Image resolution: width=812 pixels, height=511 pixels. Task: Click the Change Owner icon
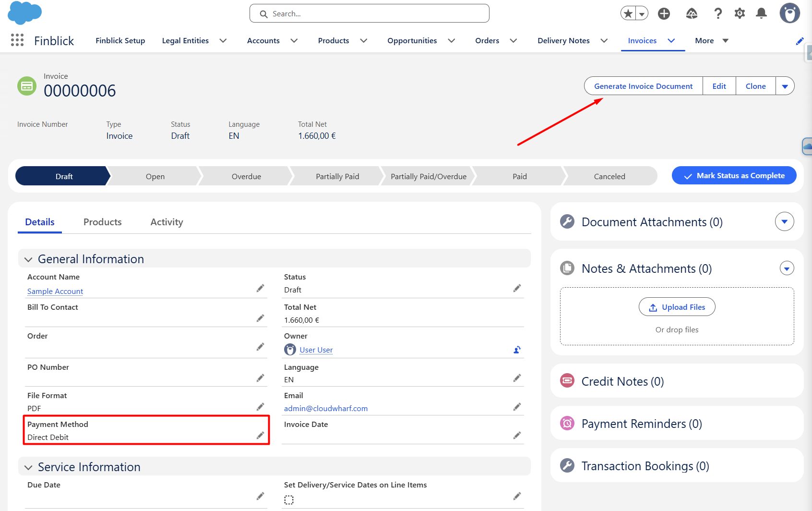pos(517,350)
